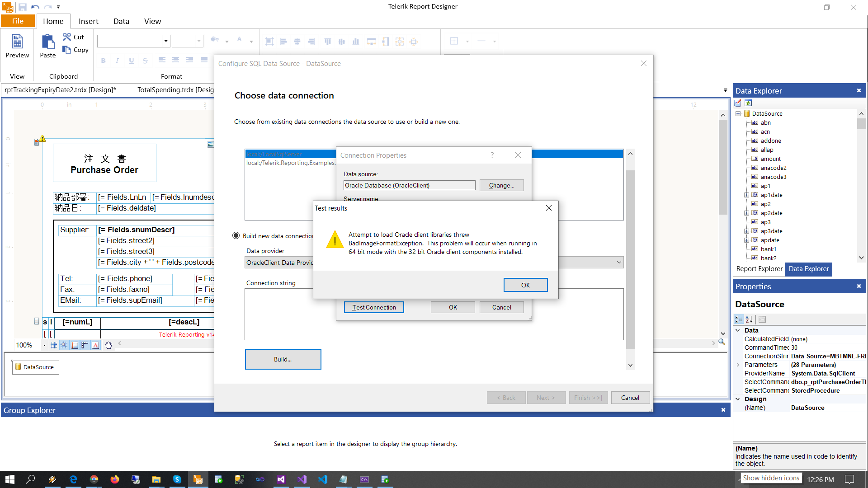Viewport: 868px width, 488px height.
Task: Switch to the Report Explorer tab
Action: (x=759, y=269)
